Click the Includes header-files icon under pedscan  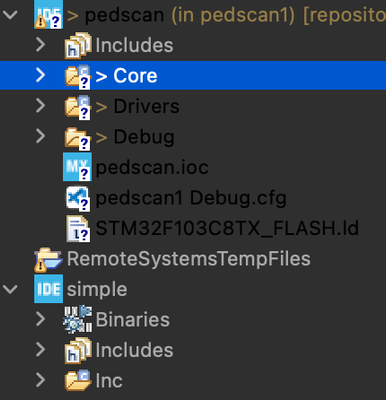point(78,45)
